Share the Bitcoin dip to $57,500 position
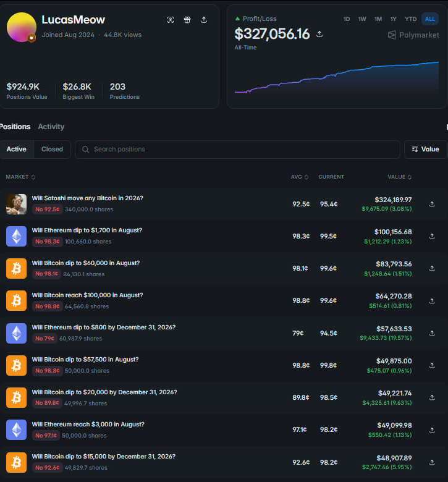 click(432, 365)
